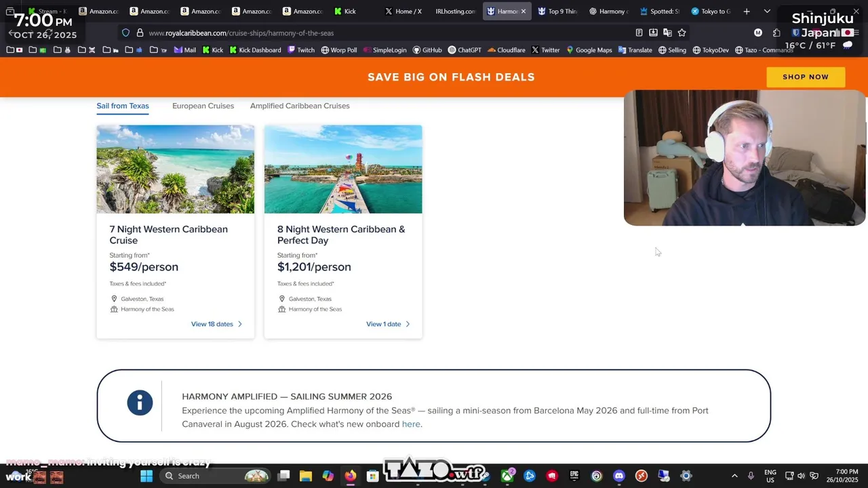Select Sail from Texas tab

coord(123,106)
